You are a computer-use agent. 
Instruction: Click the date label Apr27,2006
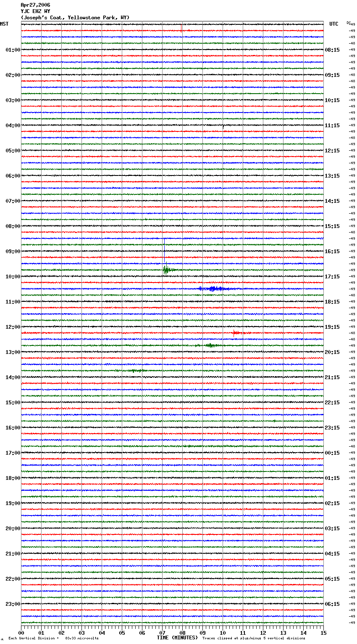pyautogui.click(x=35, y=5)
